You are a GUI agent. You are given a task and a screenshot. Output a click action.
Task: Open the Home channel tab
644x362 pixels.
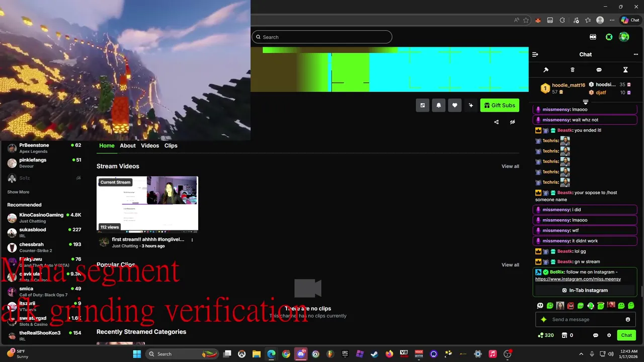pos(107,145)
